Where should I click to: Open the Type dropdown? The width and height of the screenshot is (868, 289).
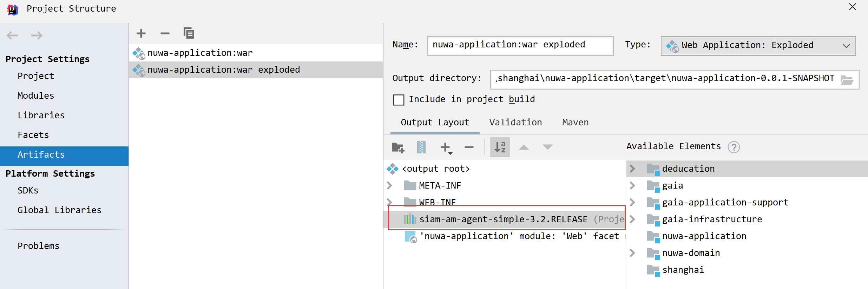758,46
